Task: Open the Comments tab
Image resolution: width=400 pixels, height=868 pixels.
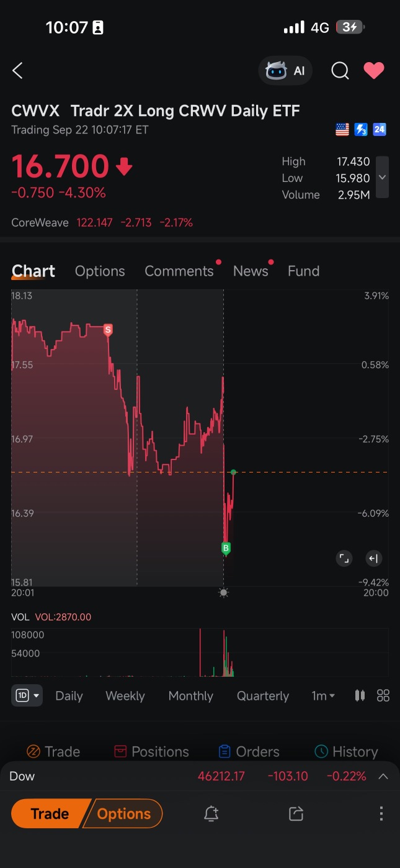Action: (x=179, y=271)
